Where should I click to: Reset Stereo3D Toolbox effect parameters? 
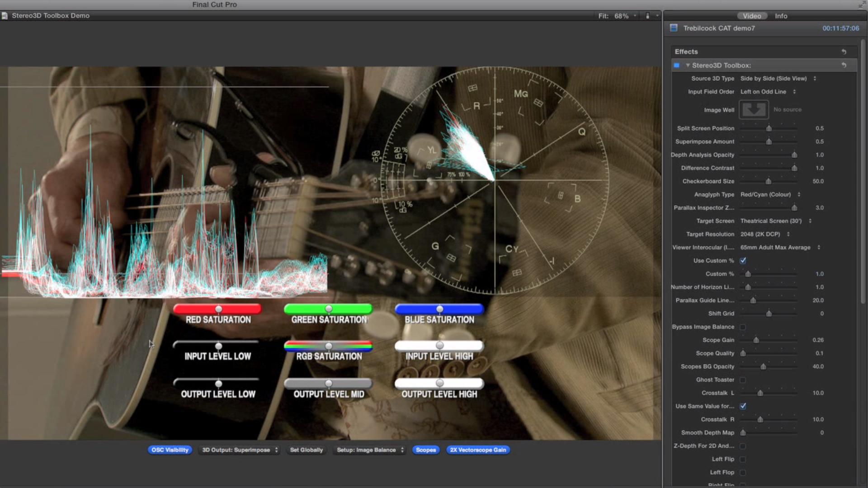pyautogui.click(x=844, y=65)
